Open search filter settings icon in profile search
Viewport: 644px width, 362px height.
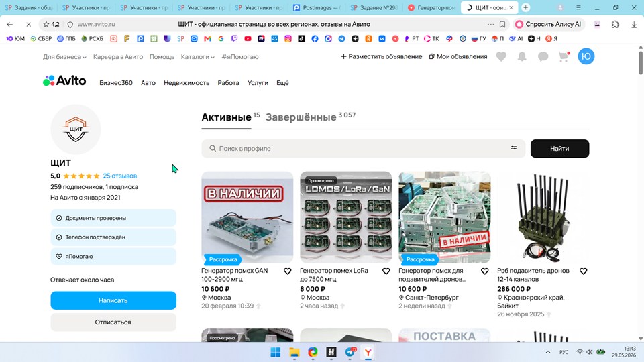coord(514,148)
